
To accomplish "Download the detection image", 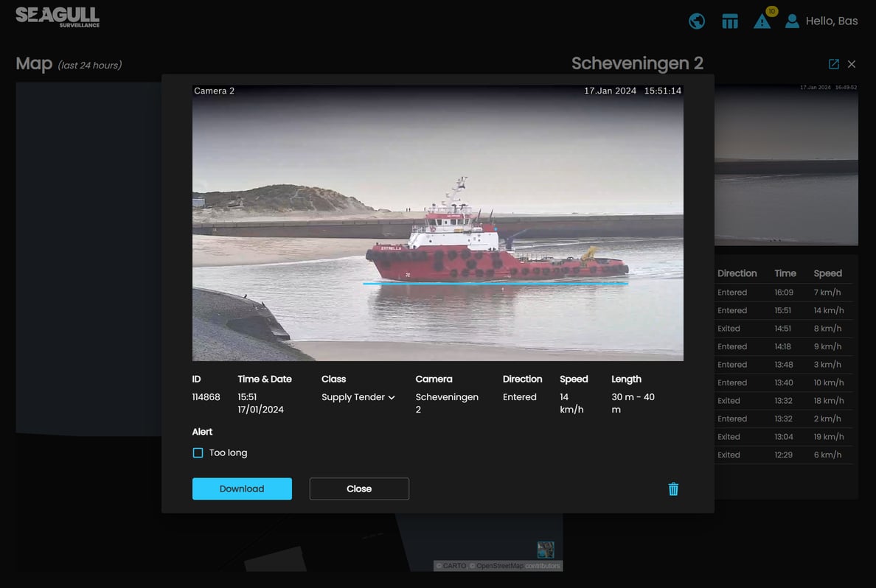I will pyautogui.click(x=242, y=489).
